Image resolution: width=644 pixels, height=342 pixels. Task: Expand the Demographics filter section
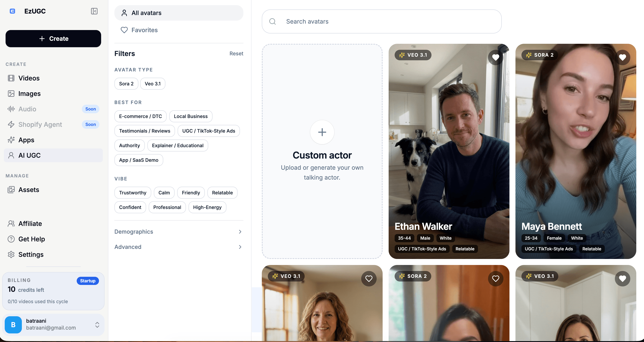pyautogui.click(x=178, y=232)
